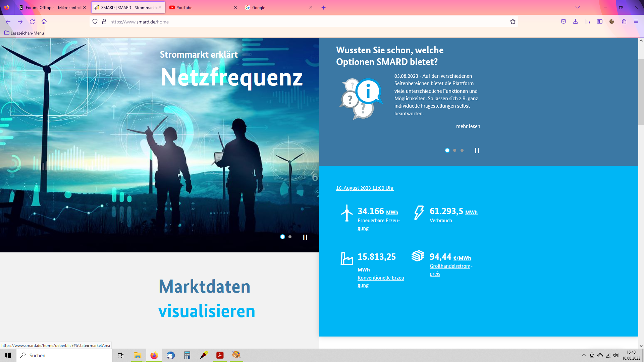Click the info speech bubble graphic
Viewport: 644px width, 362px height.
(x=361, y=99)
